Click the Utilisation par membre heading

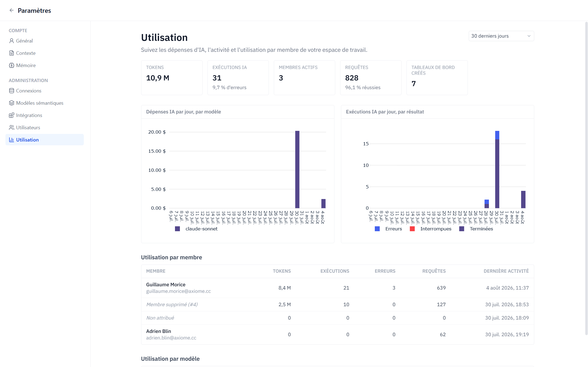[x=171, y=257]
